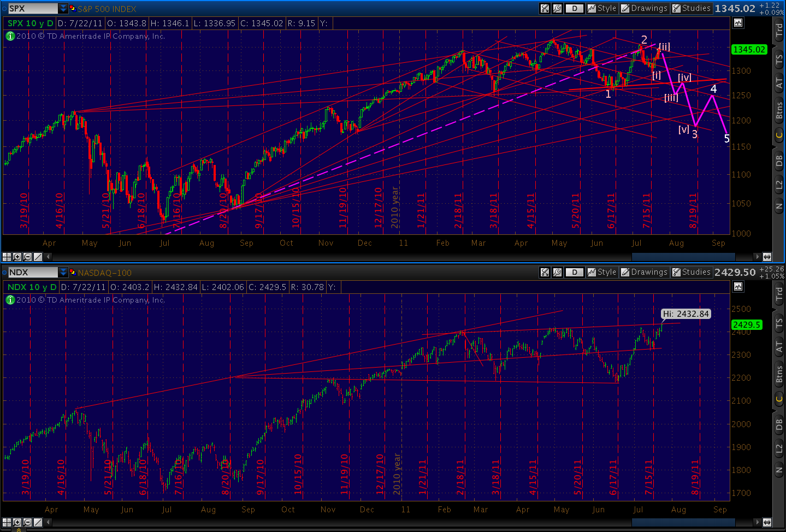Toggle Trd sidebar tab on SPX chart
This screenshot has height=532, width=786.
click(779, 30)
